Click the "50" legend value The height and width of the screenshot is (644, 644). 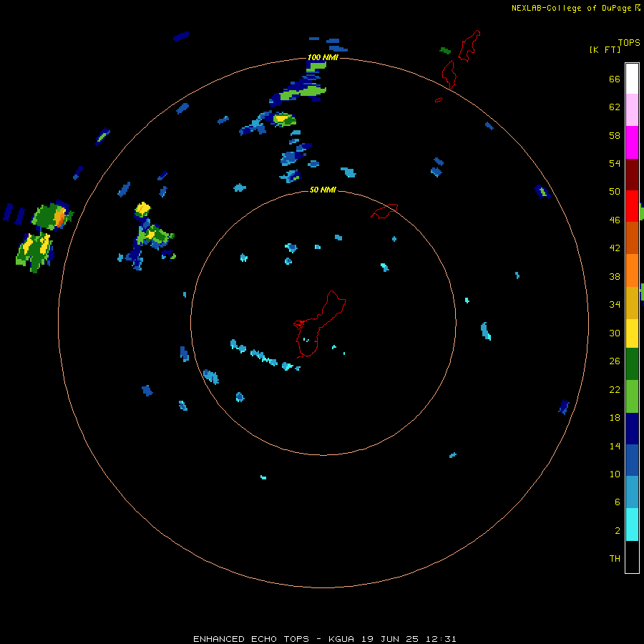[x=615, y=192]
